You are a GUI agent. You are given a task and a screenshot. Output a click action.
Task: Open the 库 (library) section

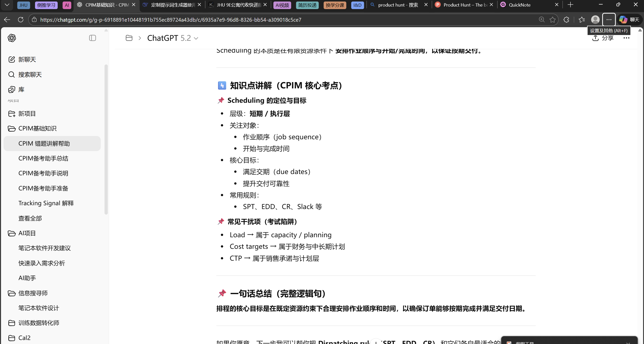(21, 89)
